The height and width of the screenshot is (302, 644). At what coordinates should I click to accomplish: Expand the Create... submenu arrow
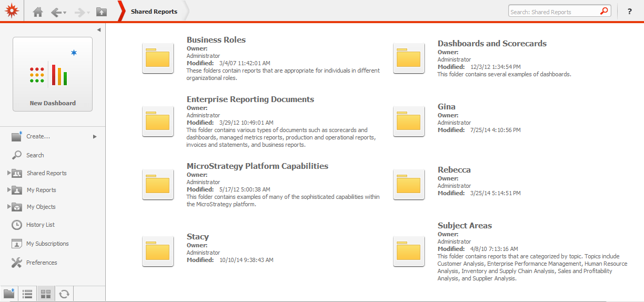point(95,136)
